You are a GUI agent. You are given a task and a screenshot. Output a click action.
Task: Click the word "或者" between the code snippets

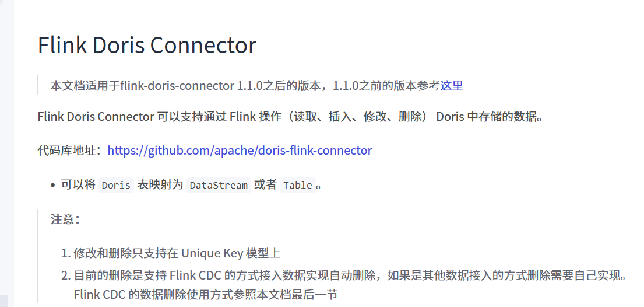[265, 185]
